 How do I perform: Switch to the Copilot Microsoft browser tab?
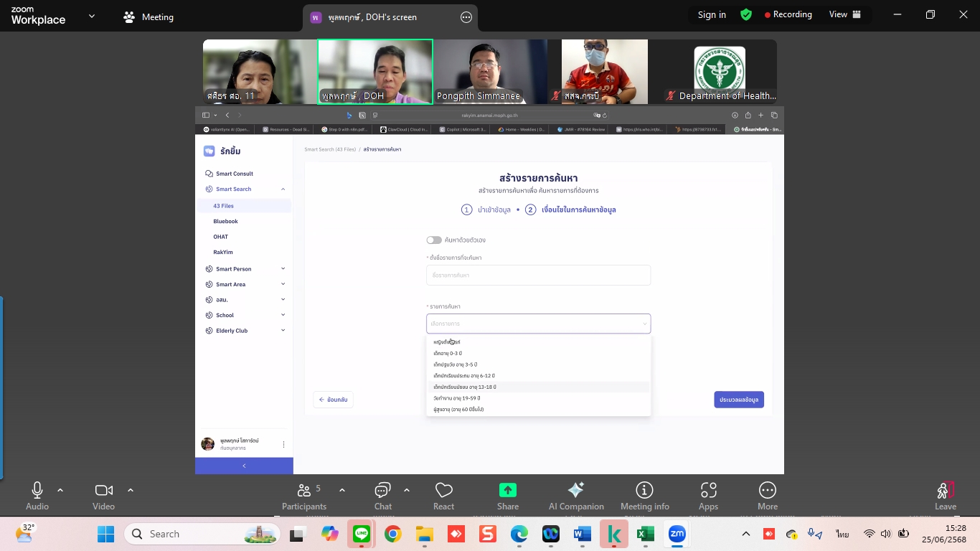[x=462, y=130]
